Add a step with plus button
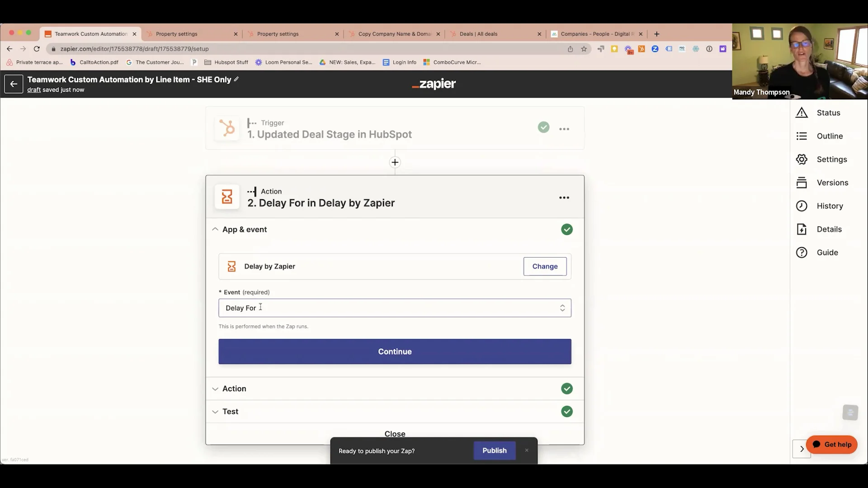Screen dimensions: 868x488 click(x=395, y=162)
